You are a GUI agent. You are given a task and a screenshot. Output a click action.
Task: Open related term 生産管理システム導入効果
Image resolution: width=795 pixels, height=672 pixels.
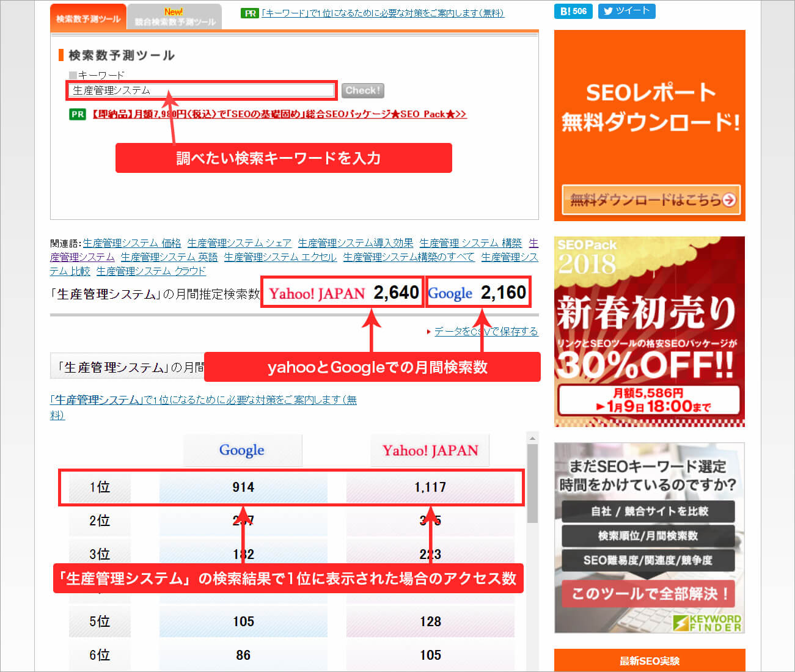pos(356,243)
